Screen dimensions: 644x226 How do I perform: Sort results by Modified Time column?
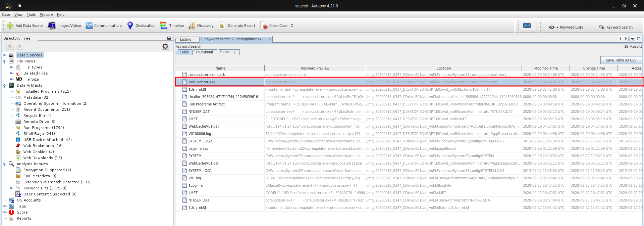(x=546, y=68)
